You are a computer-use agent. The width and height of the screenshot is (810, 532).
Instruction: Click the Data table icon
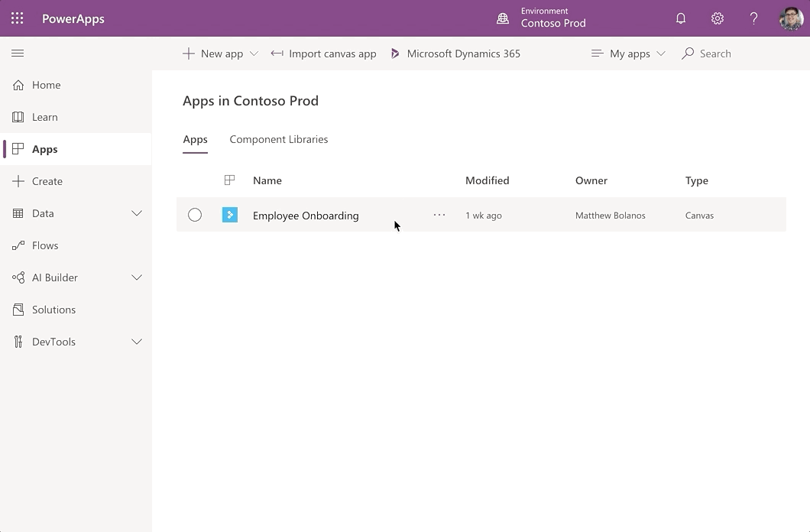pos(18,213)
